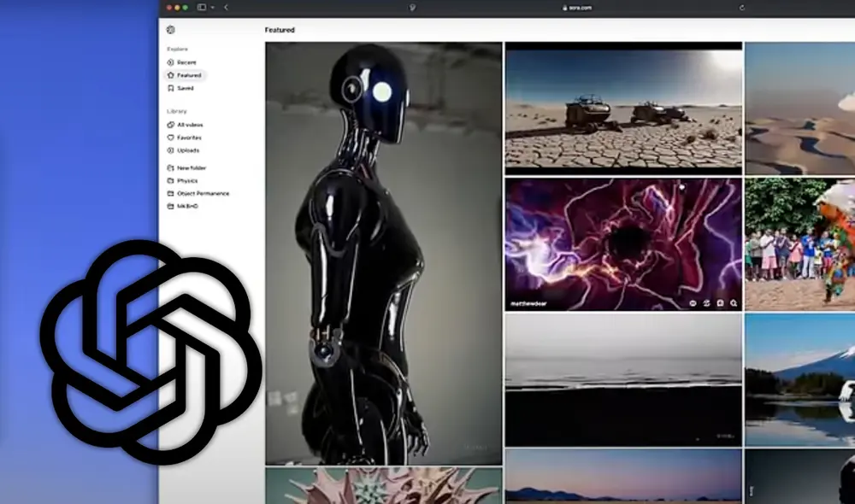The height and width of the screenshot is (504, 855).
Task: Open the desert vehicles video thumbnail
Action: click(x=622, y=108)
